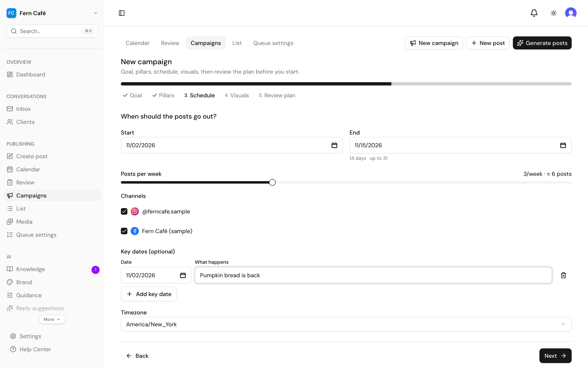Add a key date

149,294
